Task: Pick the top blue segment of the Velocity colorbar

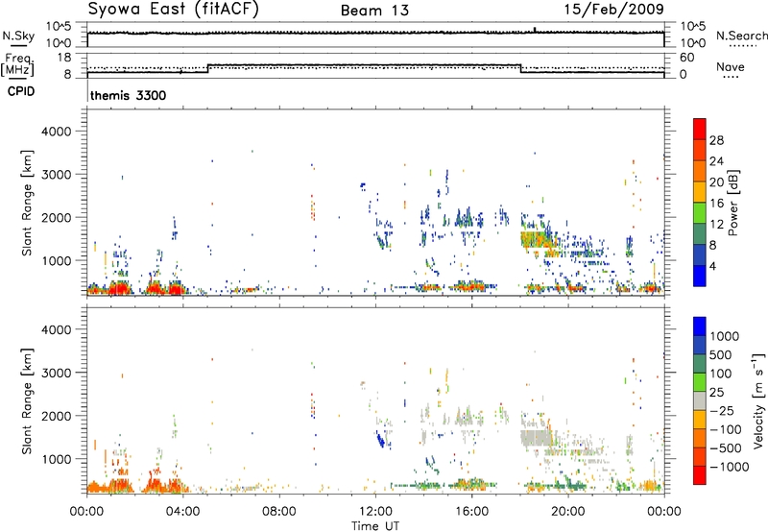Action: point(700,326)
